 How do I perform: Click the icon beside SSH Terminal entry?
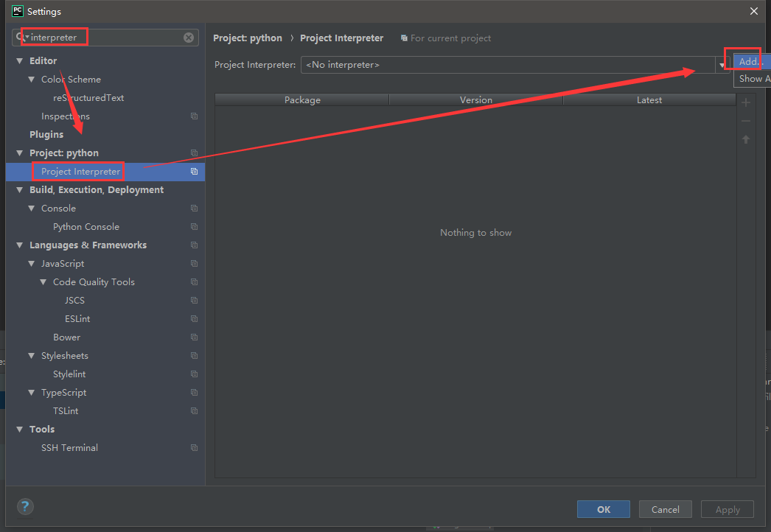[194, 447]
